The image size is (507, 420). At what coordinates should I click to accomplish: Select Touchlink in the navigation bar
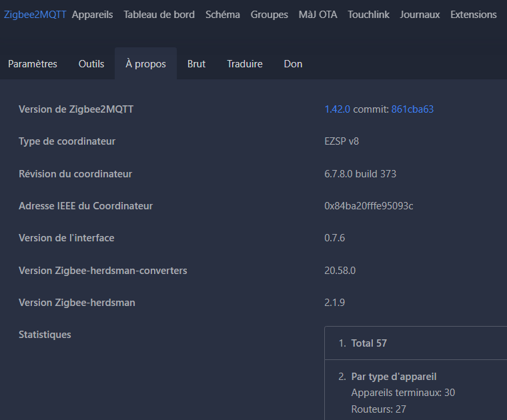pyautogui.click(x=368, y=15)
